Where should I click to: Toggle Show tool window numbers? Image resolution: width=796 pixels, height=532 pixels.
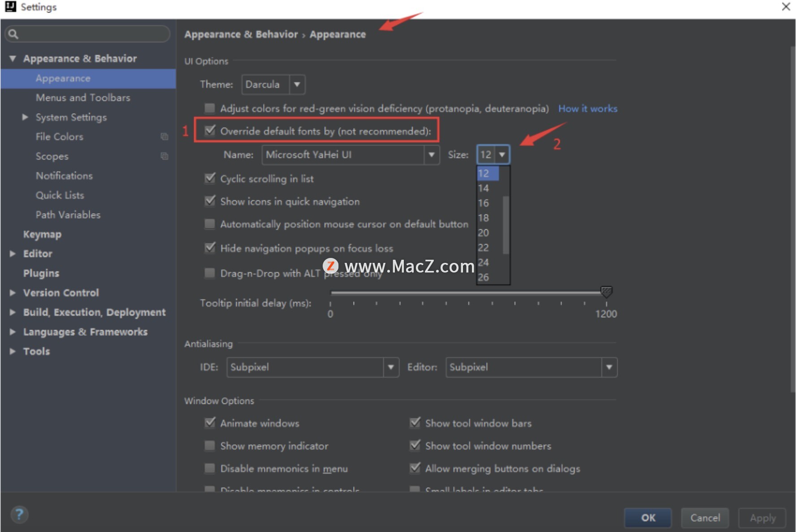pos(415,446)
